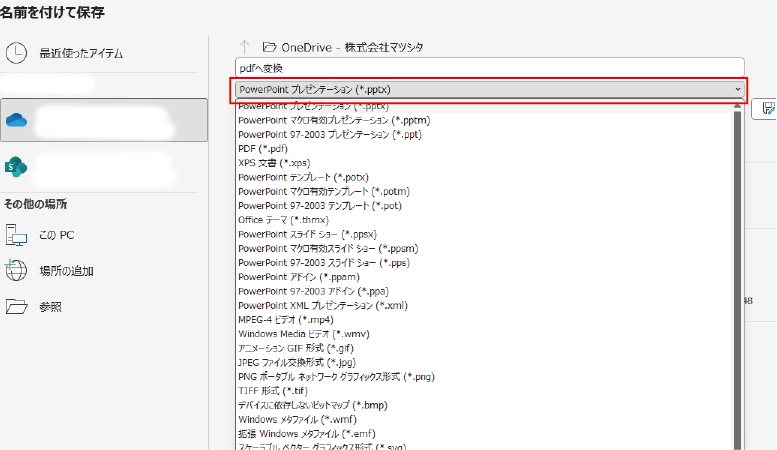This screenshot has height=450, width=777.
Task: Open 最近使ったアイテム list
Action: click(x=81, y=53)
